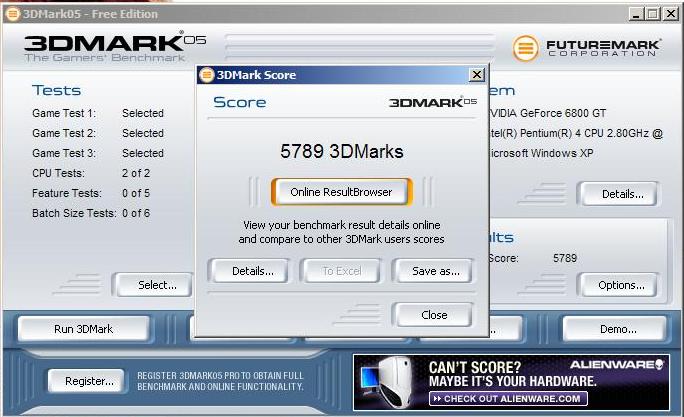Click the '0 of 5' Feature Tests value

(x=136, y=193)
